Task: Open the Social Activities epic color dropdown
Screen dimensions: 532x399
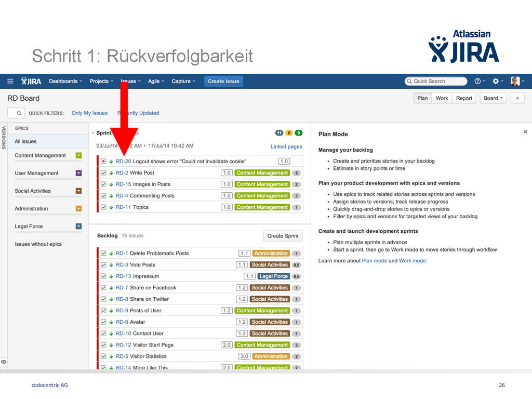Action: (79, 191)
